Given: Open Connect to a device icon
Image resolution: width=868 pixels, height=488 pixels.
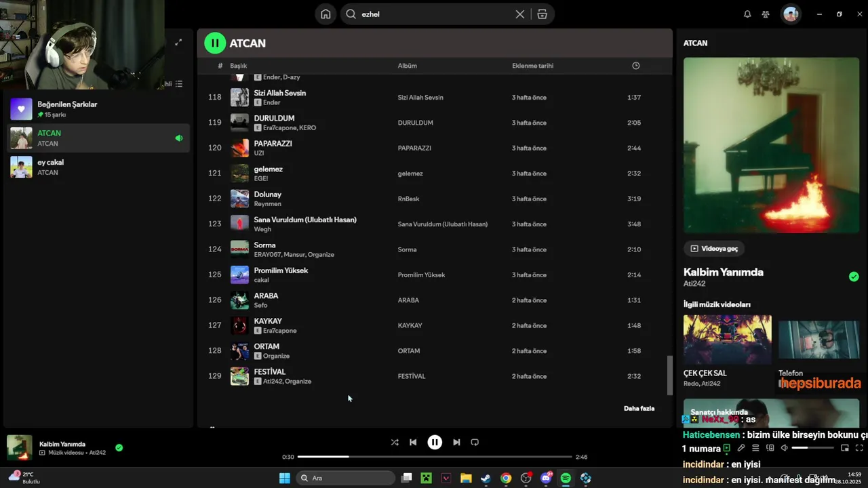Looking at the screenshot, I should pyautogui.click(x=770, y=448).
